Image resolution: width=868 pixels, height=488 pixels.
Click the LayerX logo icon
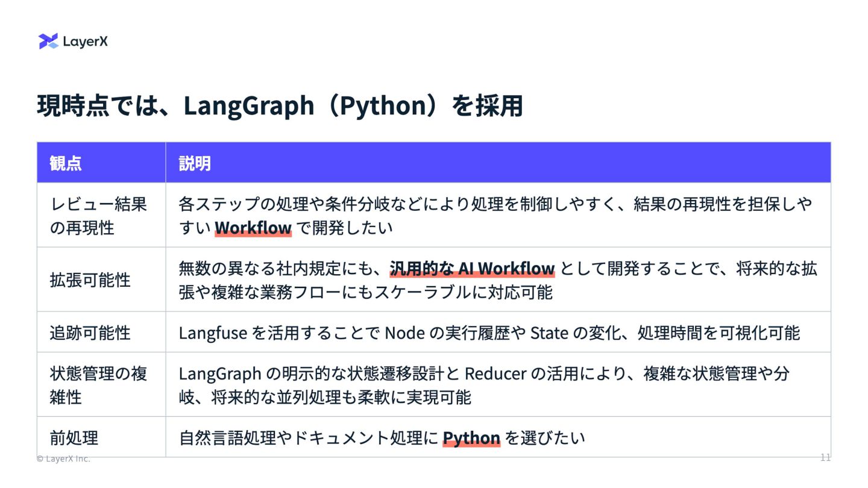[48, 41]
